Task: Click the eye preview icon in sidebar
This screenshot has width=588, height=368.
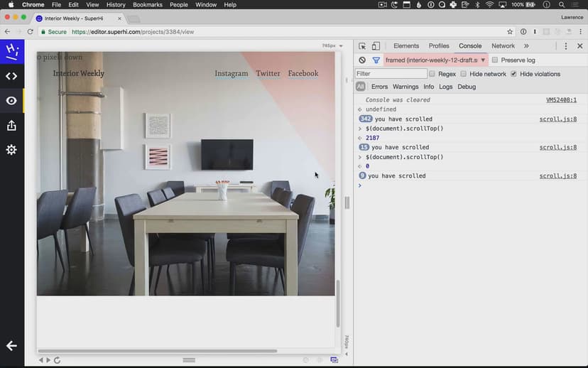Action: [11, 101]
